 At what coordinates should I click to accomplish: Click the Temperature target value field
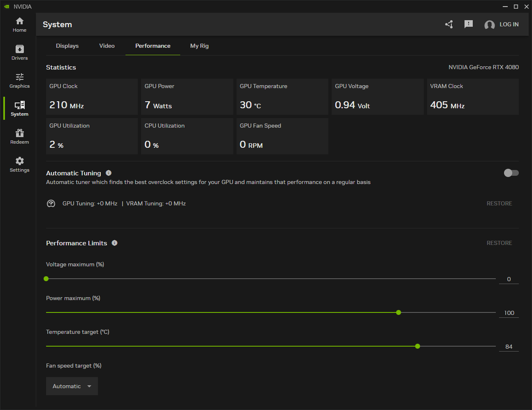click(x=509, y=347)
